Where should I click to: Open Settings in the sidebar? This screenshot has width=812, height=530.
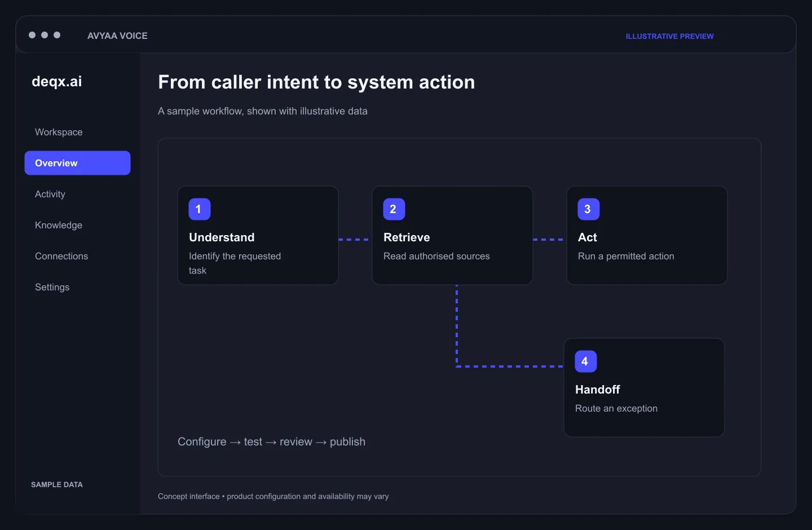[52, 287]
